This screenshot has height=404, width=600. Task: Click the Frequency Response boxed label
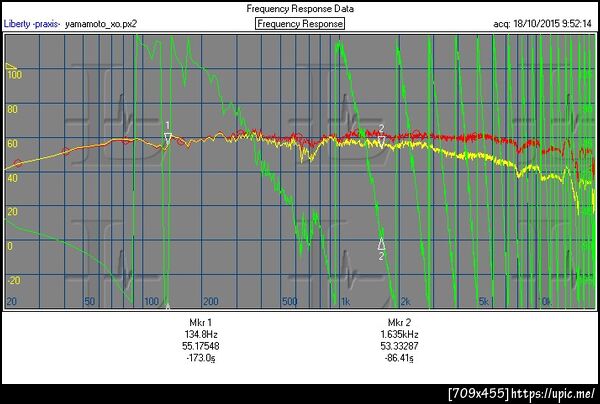300,24
